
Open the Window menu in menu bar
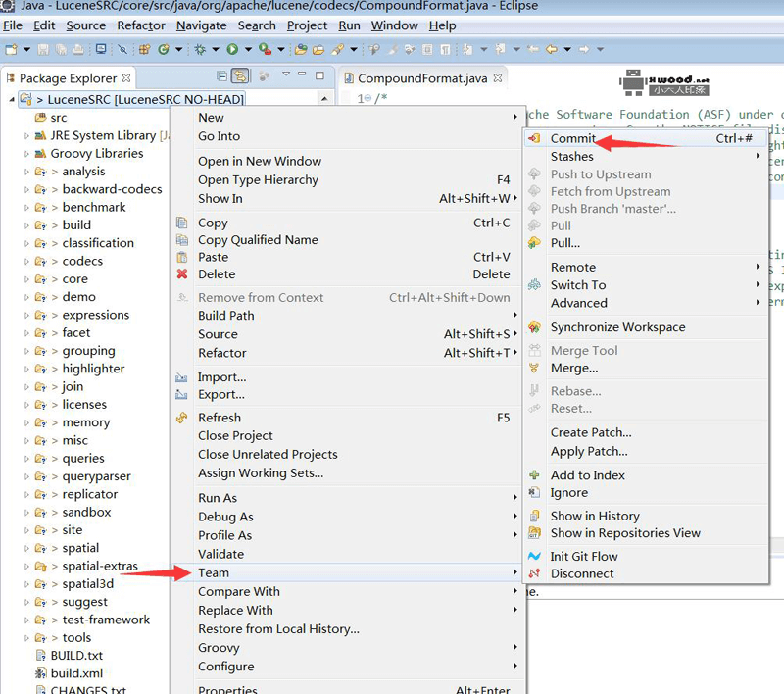[x=394, y=25]
